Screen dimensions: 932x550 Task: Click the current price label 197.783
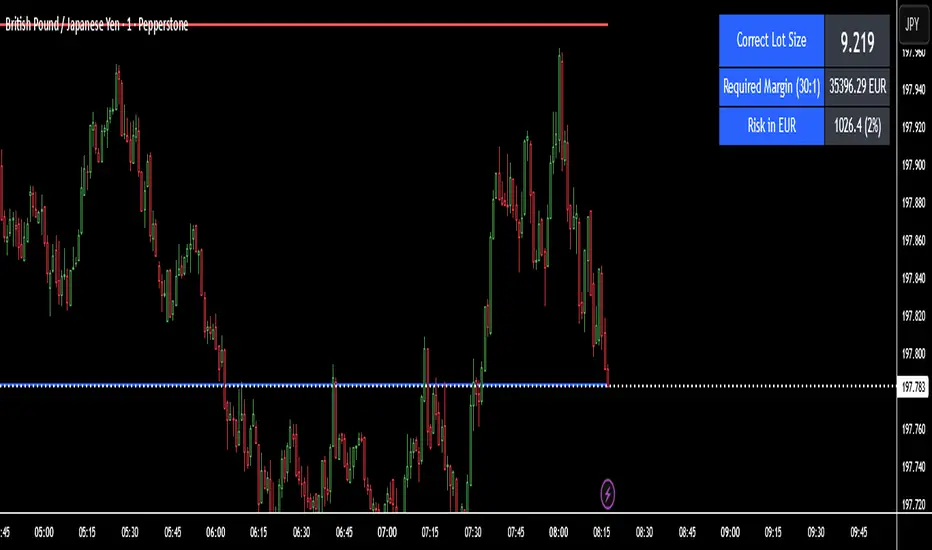coord(913,387)
